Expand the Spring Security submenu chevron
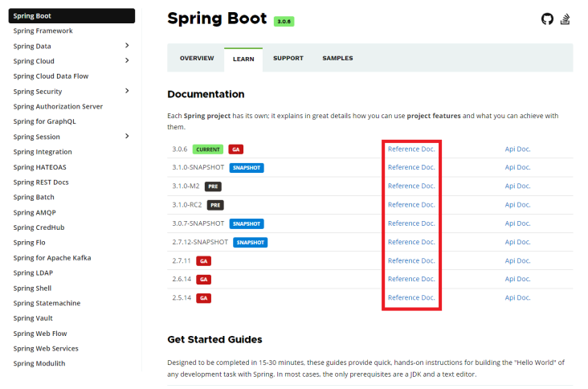The image size is (588, 389). point(127,91)
